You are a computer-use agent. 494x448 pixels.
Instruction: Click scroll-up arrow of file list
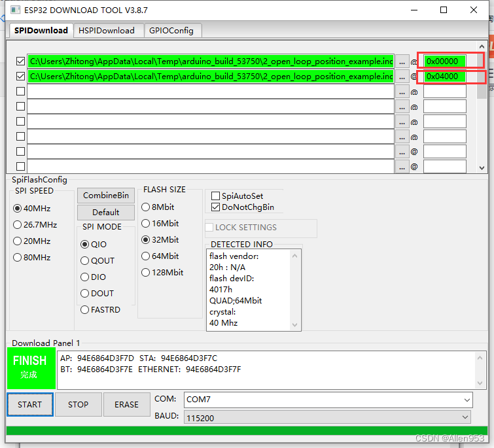[482, 46]
